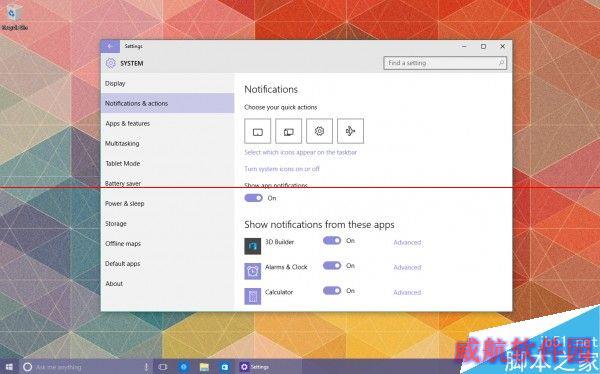600x374 pixels.
Task: Open Advanced options for Alarms & Clock
Action: (x=407, y=267)
